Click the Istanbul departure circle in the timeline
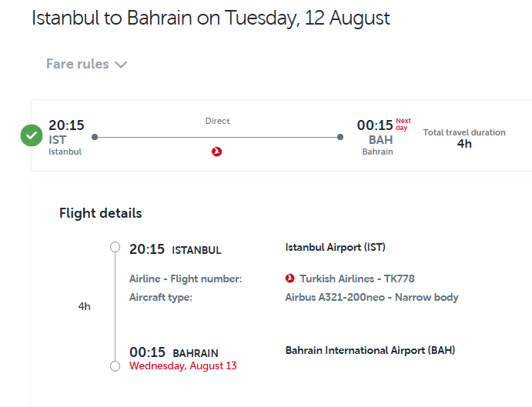 [x=115, y=247]
